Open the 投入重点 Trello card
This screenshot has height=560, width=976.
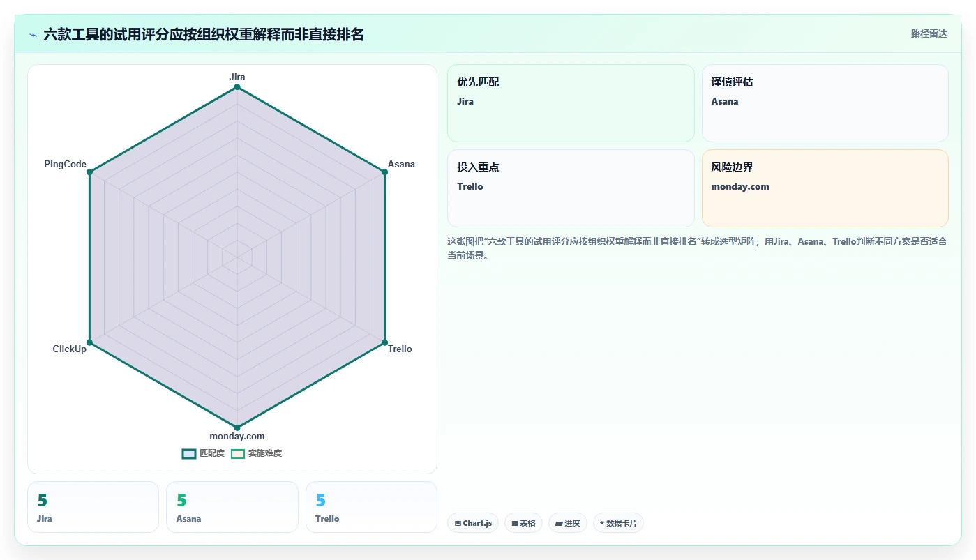tap(571, 188)
